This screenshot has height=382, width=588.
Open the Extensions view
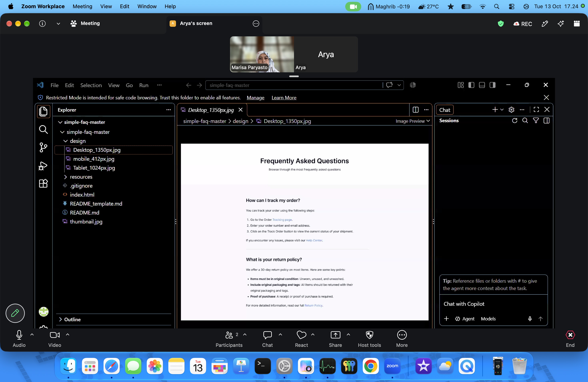[43, 183]
